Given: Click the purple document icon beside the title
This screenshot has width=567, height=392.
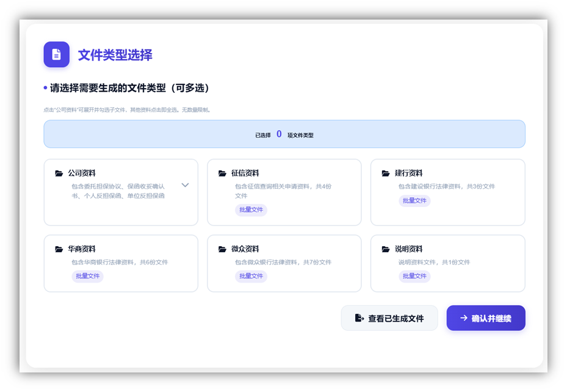Looking at the screenshot, I should click(56, 54).
